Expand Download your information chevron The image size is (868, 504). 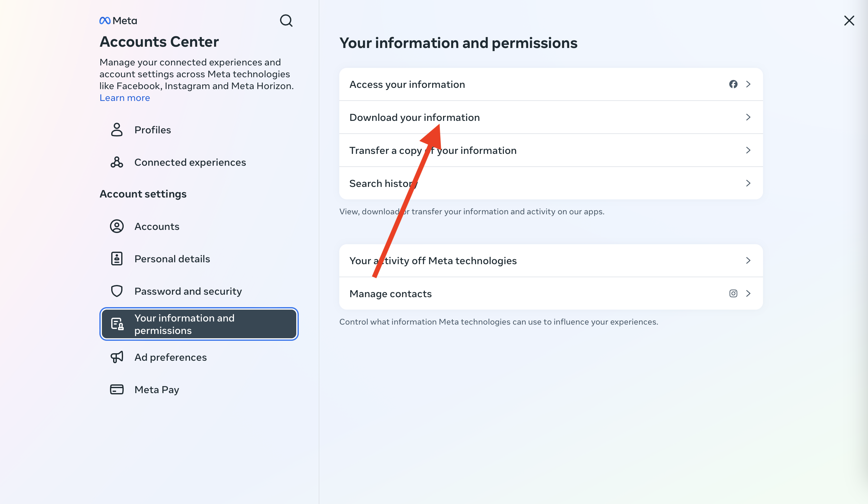(x=748, y=117)
